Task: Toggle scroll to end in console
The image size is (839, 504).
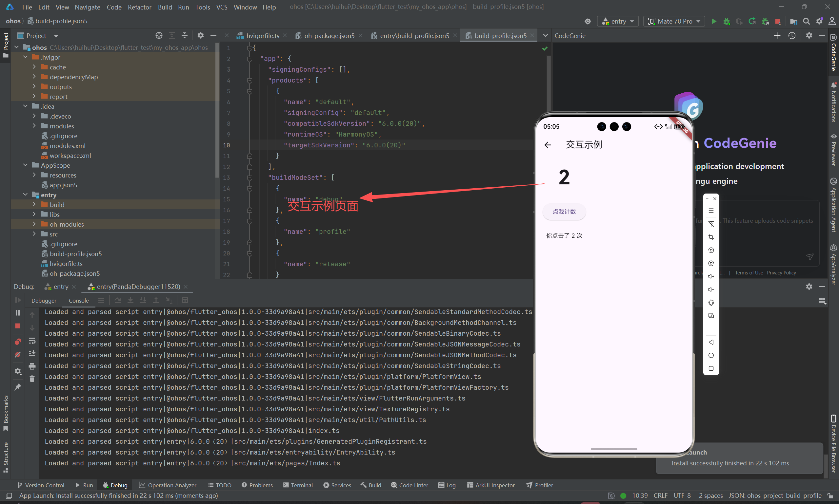Action: click(x=32, y=353)
